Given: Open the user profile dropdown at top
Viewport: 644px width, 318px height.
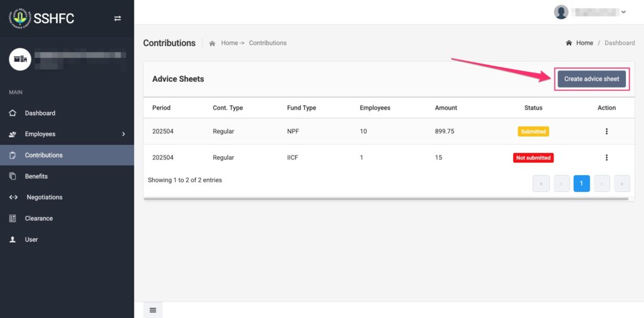Looking at the screenshot, I should (590, 12).
